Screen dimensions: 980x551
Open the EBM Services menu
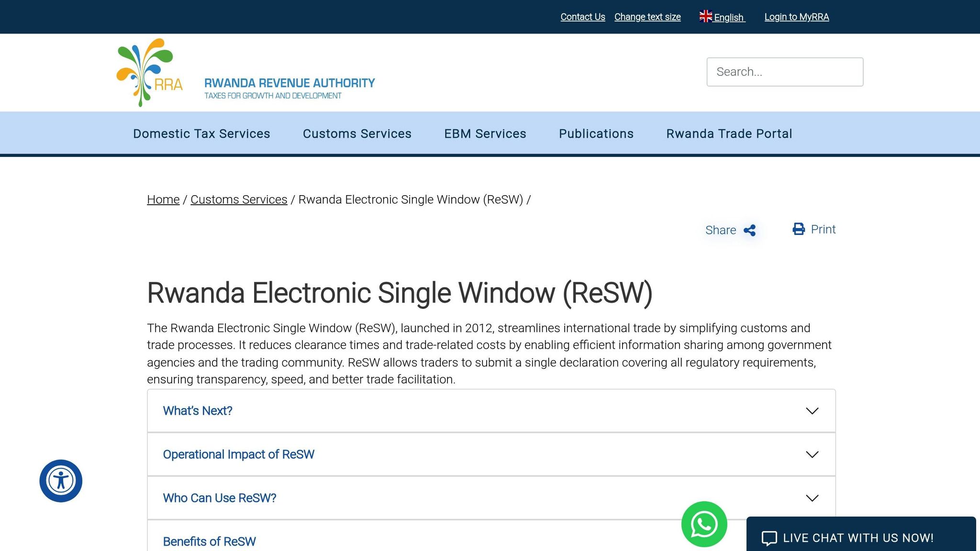485,133
